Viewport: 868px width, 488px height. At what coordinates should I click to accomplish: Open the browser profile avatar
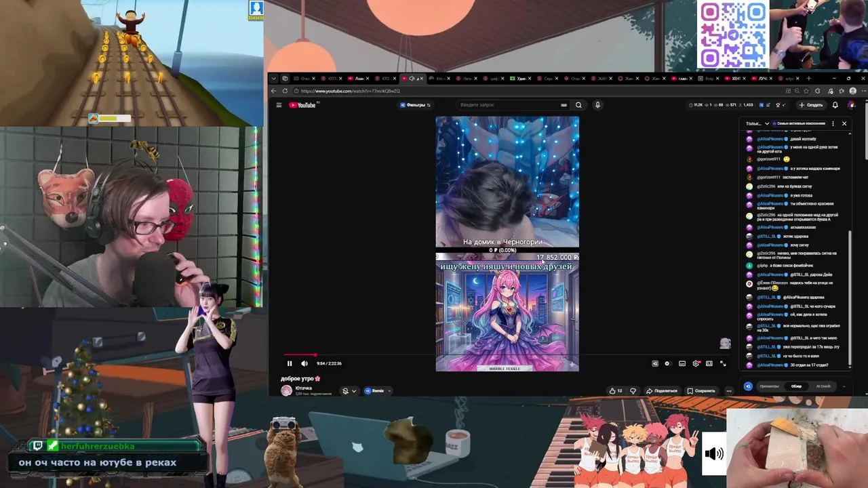pyautogui.click(x=852, y=91)
